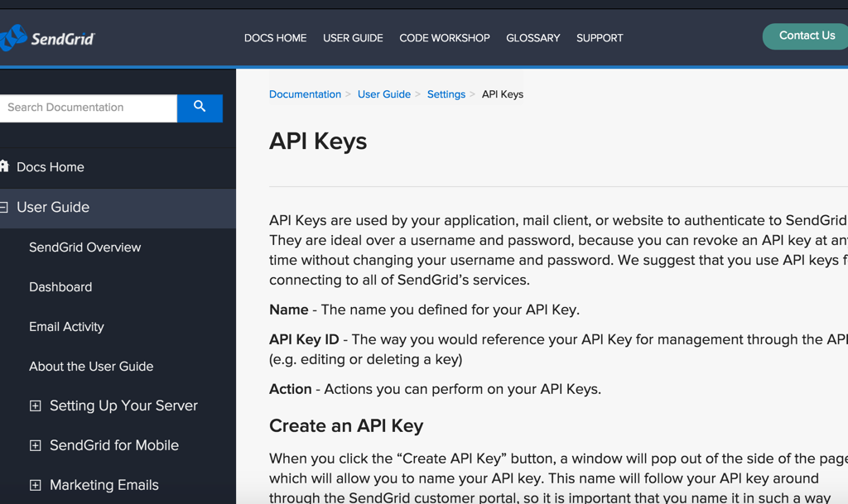Select User Guide in sidebar

(x=53, y=208)
